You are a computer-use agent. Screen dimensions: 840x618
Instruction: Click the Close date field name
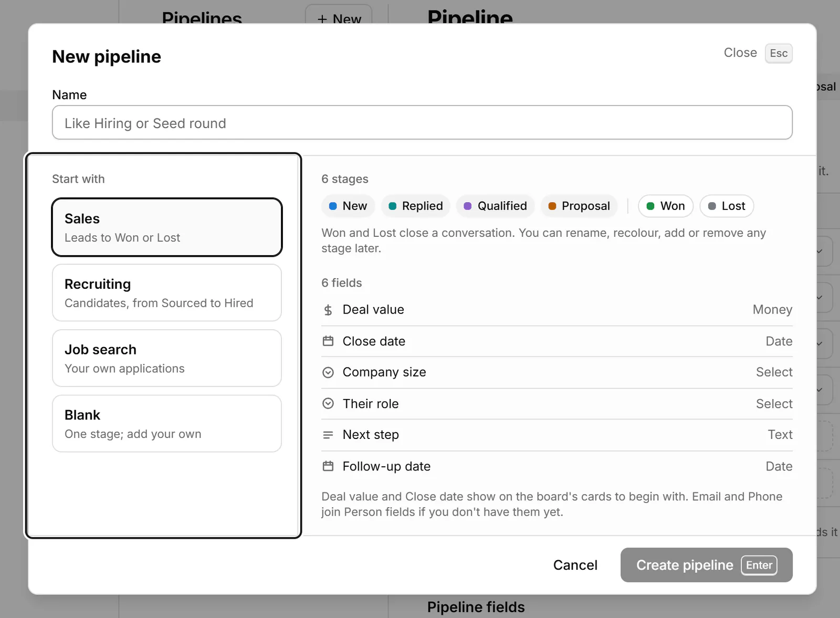374,341
